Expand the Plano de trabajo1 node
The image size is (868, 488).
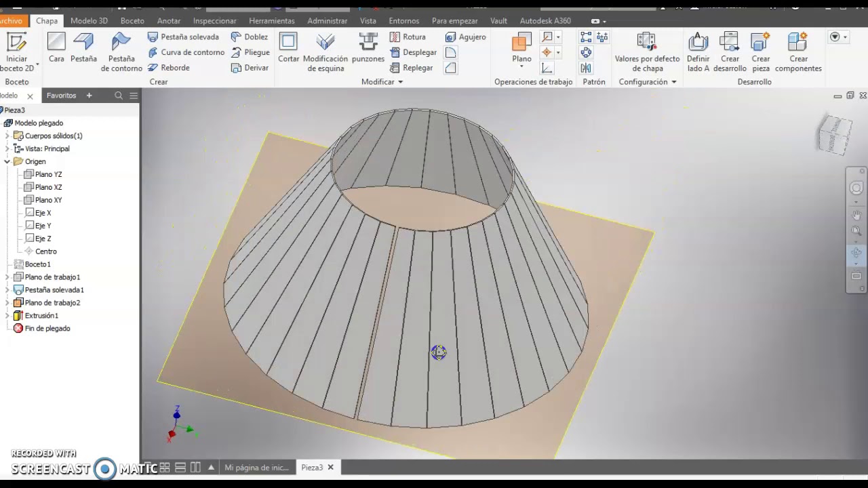7,277
